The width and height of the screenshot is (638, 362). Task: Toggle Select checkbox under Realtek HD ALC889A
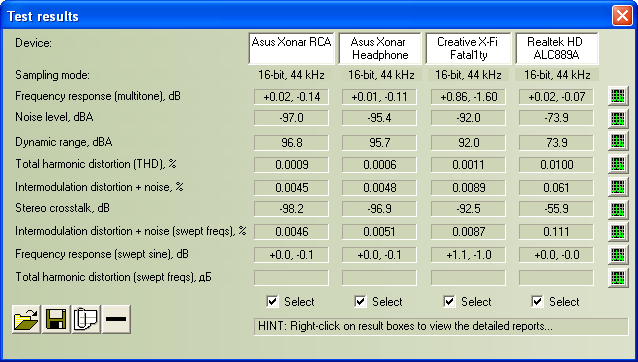(537, 301)
